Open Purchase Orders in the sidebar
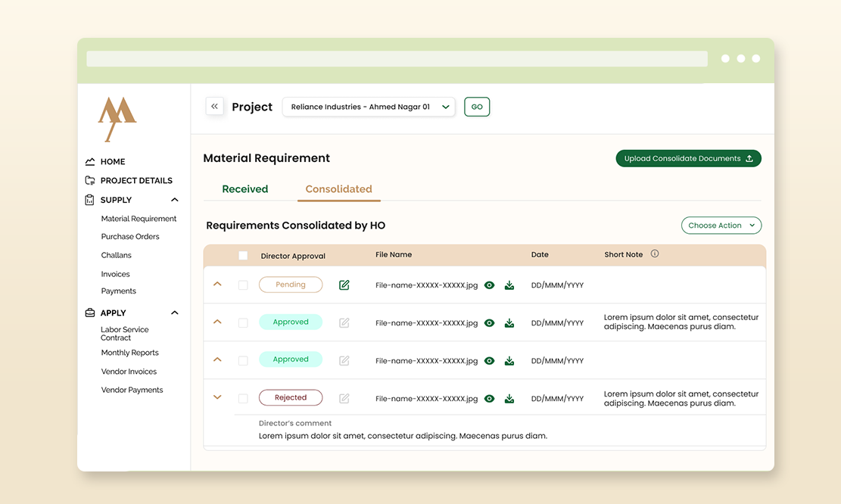 point(130,237)
